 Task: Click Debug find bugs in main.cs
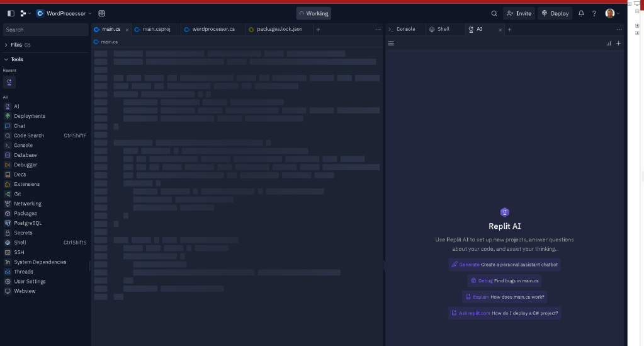[x=505, y=280]
